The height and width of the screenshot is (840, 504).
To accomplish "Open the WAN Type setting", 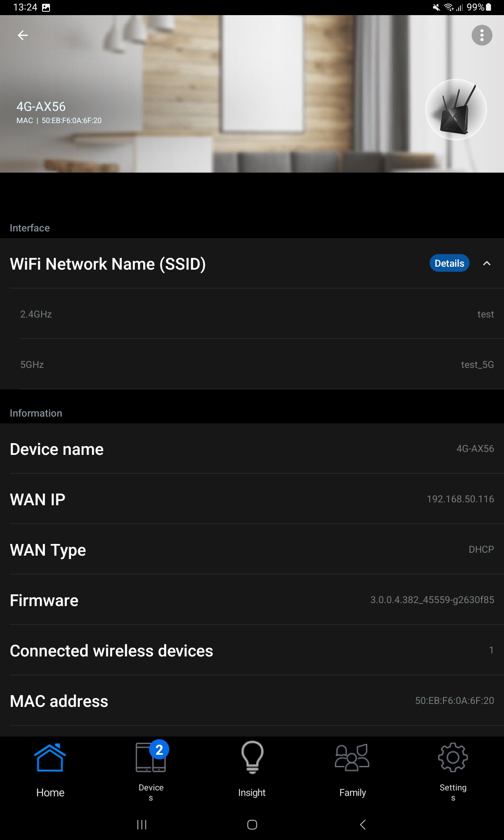I will pos(252,550).
